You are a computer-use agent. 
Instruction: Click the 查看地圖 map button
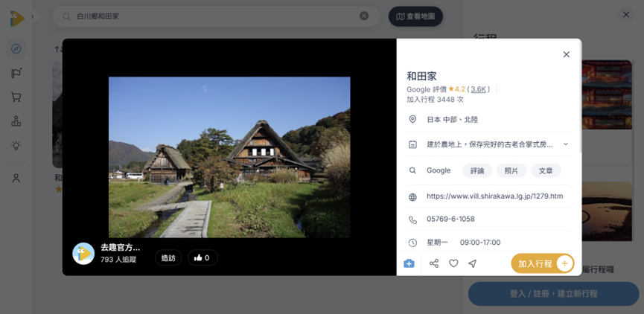pyautogui.click(x=415, y=16)
